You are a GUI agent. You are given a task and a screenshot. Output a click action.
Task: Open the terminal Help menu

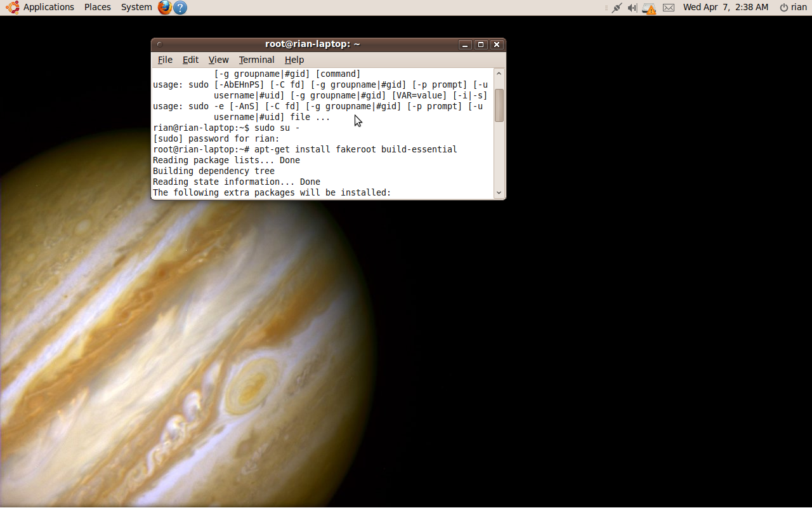click(294, 60)
